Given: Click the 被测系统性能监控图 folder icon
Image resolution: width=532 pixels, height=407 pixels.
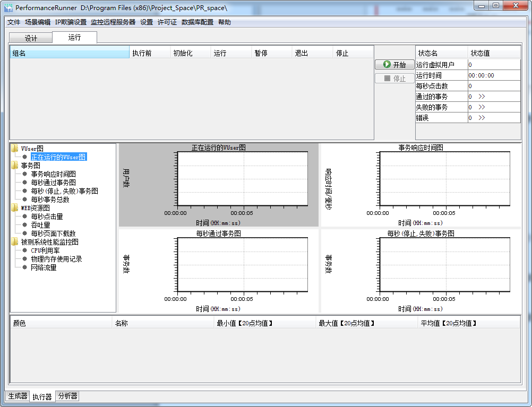Looking at the screenshot, I should point(15,242).
